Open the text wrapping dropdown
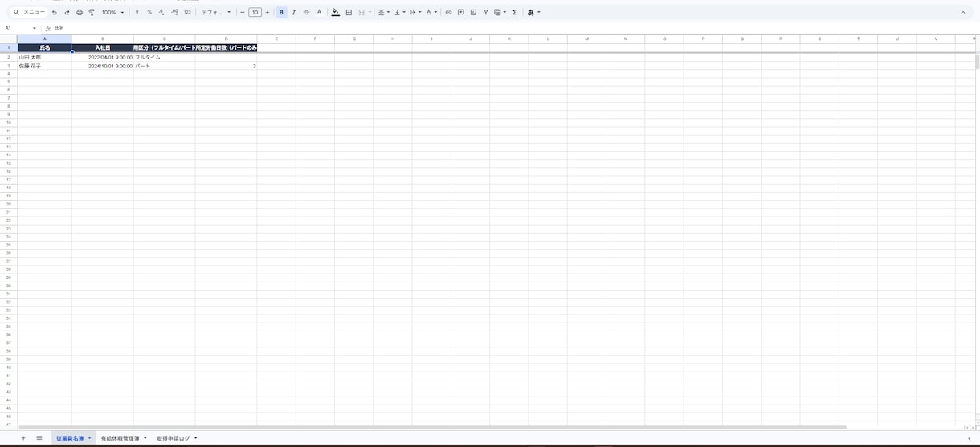Screen dimensions: 980x447 (415, 12)
